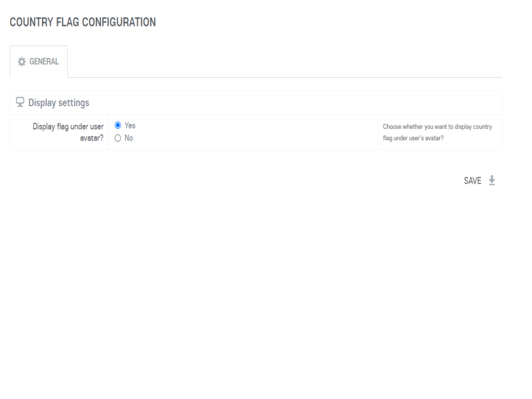Click the "Yes" option label text
Image resolution: width=532 pixels, height=399 pixels.
(130, 125)
